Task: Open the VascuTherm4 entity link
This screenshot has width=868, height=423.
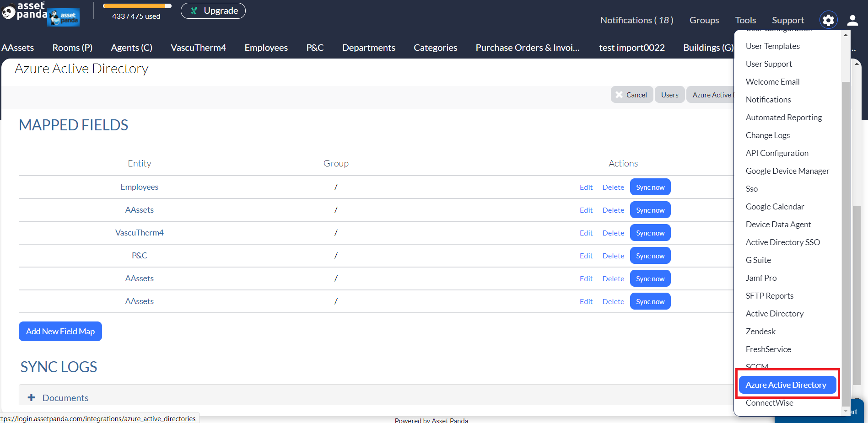Action: click(x=140, y=232)
